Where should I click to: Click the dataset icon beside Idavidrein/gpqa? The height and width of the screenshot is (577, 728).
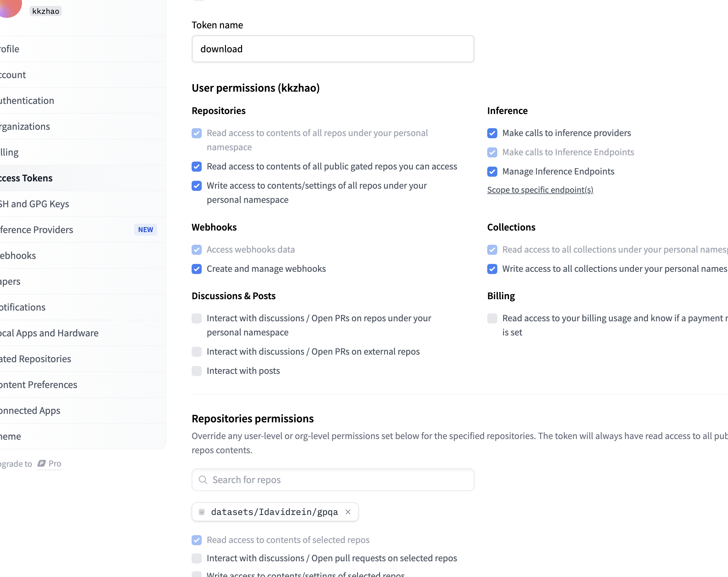(202, 512)
